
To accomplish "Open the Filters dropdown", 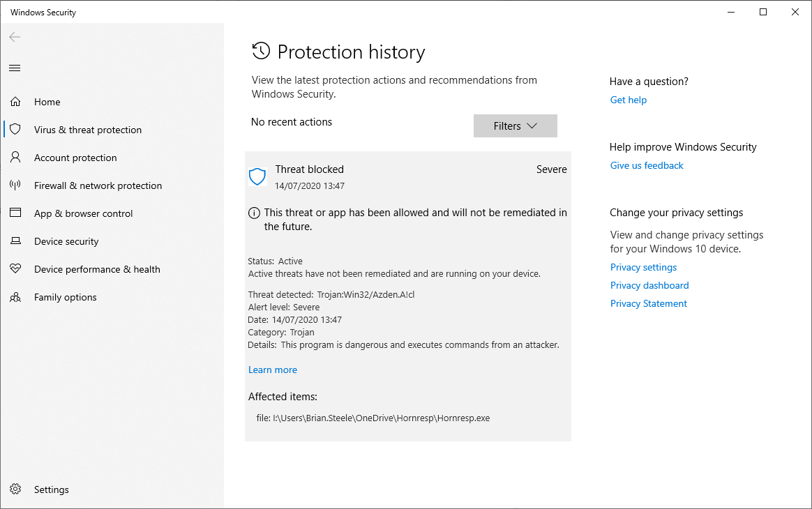I will tap(516, 126).
